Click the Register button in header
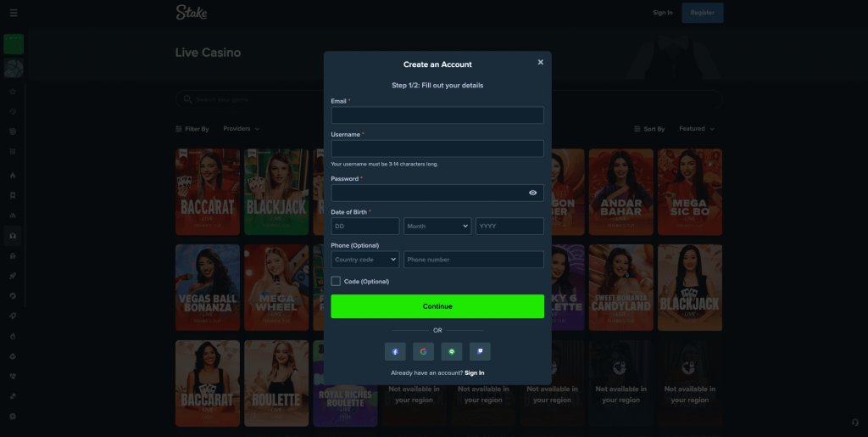The height and width of the screenshot is (437, 868). point(703,13)
